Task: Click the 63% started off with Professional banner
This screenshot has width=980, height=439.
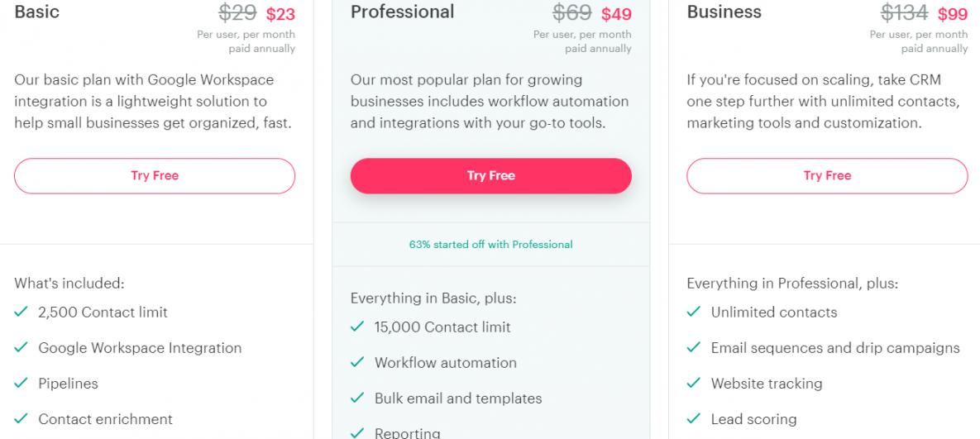Action: click(490, 245)
